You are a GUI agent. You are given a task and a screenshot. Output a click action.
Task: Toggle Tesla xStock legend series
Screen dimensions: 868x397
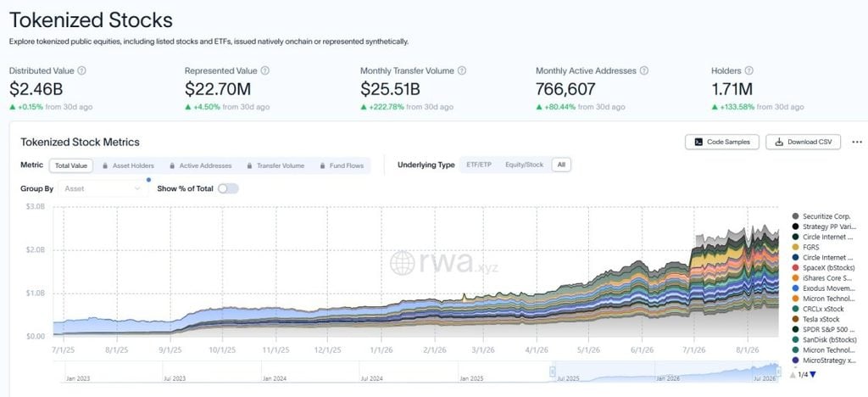click(x=815, y=320)
